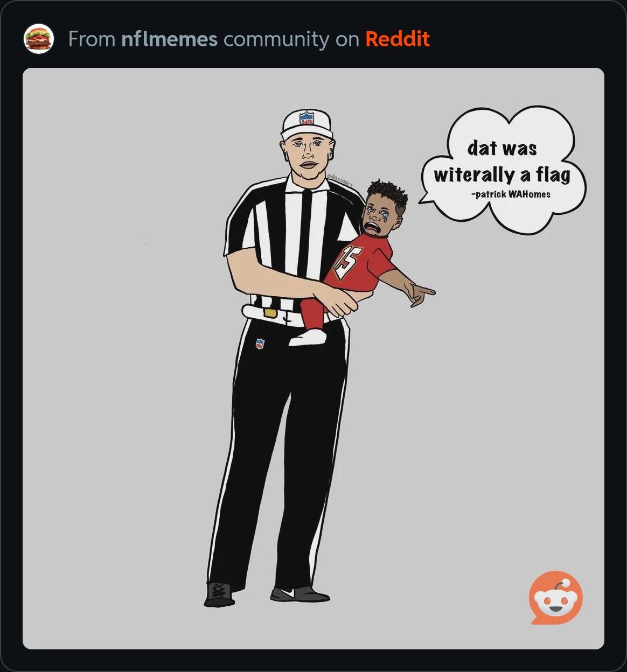
Task: Click the gold belt buckle
Action: click(x=270, y=312)
